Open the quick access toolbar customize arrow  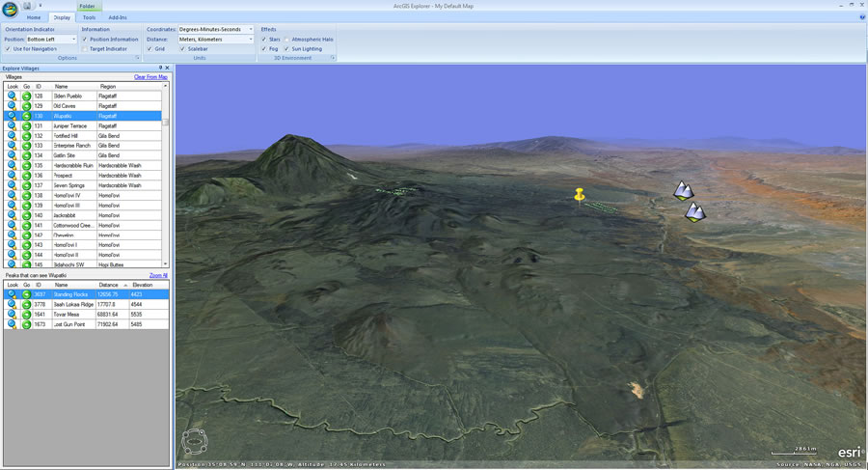40,6
